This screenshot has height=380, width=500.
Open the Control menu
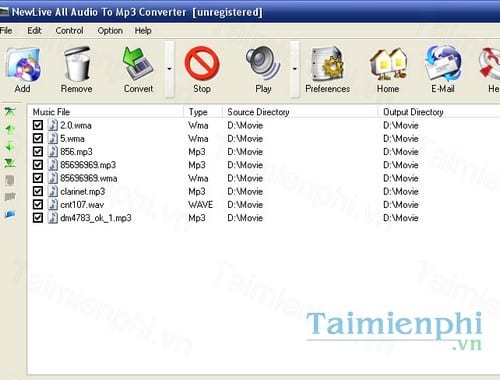(69, 31)
